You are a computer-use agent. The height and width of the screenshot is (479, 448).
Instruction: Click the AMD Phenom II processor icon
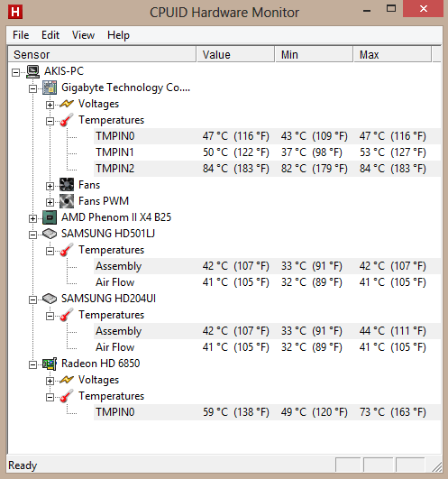[x=50, y=217]
